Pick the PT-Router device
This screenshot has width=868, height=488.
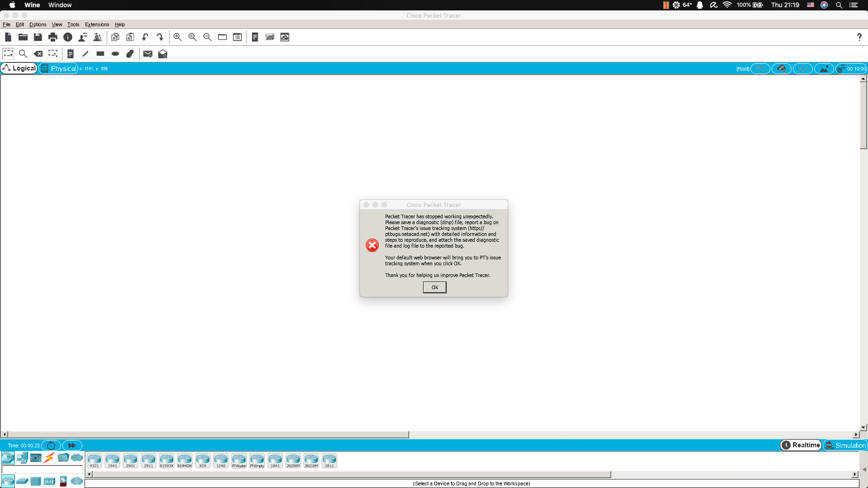[239, 460]
